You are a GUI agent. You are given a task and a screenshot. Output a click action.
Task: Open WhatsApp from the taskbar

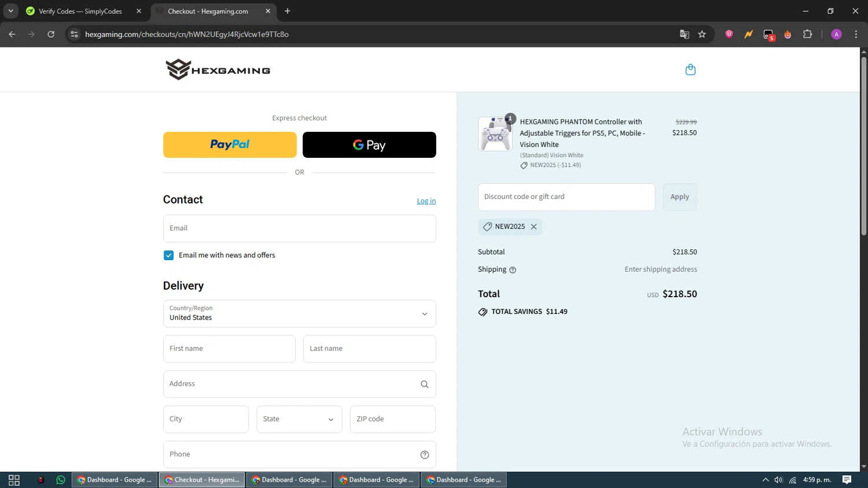pyautogui.click(x=61, y=480)
